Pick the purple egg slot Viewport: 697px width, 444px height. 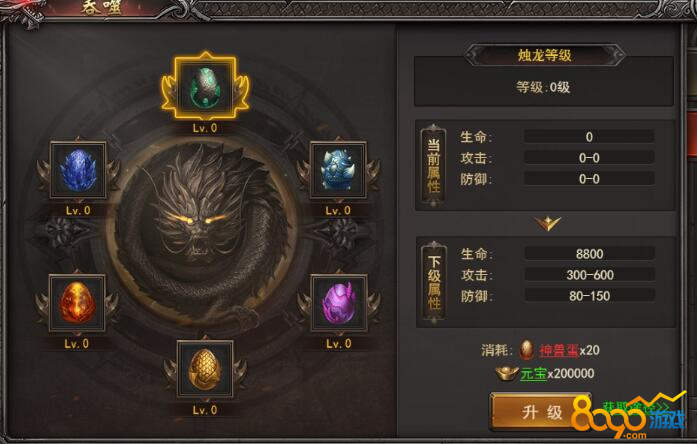tap(339, 303)
